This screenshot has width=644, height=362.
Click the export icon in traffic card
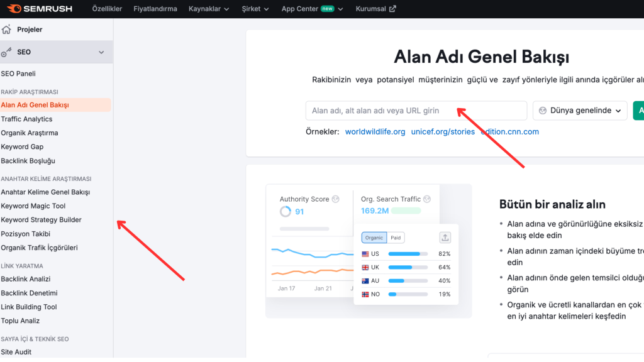point(445,238)
